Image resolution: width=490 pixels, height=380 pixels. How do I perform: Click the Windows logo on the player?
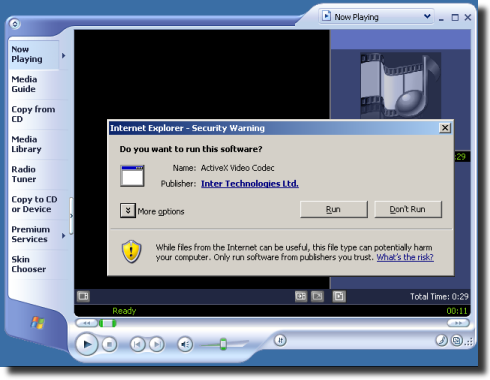pyautogui.click(x=37, y=323)
